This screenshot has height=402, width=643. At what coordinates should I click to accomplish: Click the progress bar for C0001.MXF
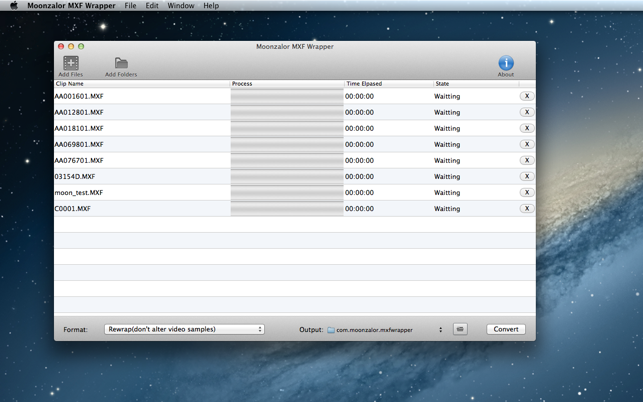click(x=287, y=208)
